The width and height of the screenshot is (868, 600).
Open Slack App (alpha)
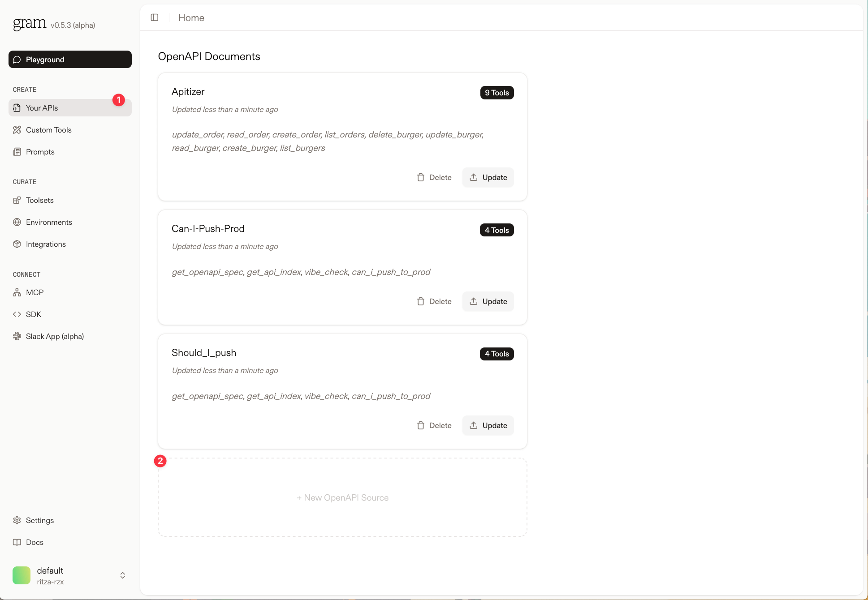pos(70,336)
